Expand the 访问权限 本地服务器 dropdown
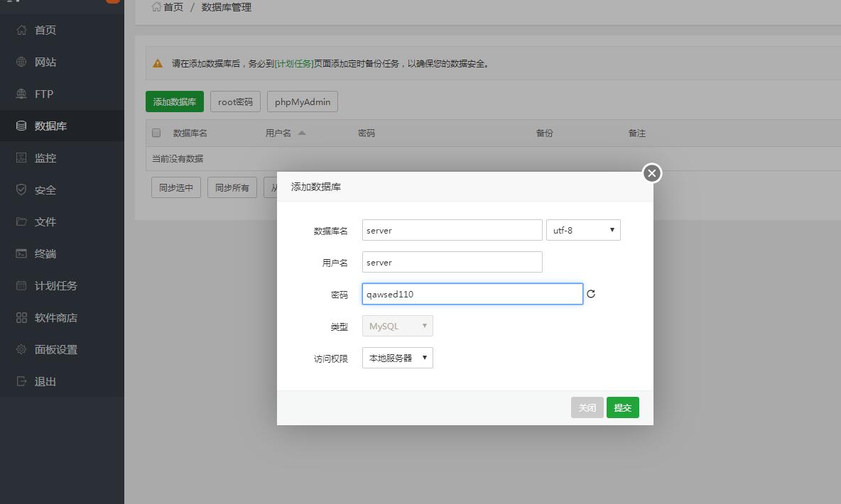This screenshot has height=504, width=841. [x=397, y=358]
